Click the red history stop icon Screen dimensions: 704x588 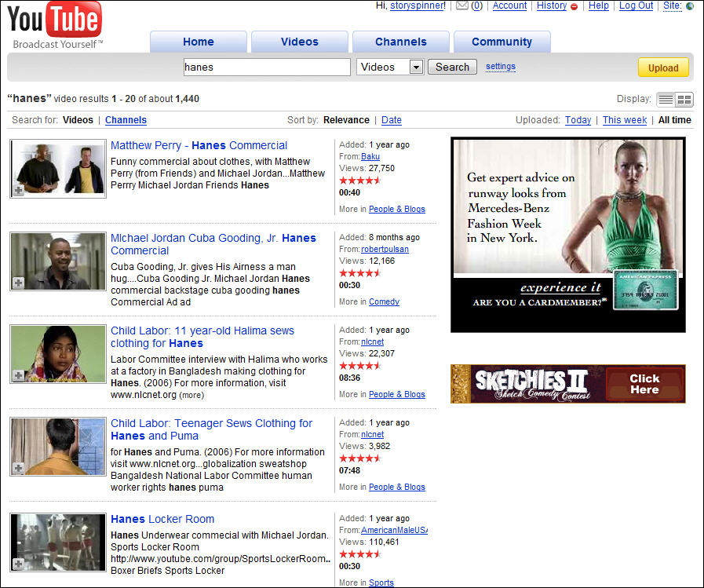click(x=574, y=6)
